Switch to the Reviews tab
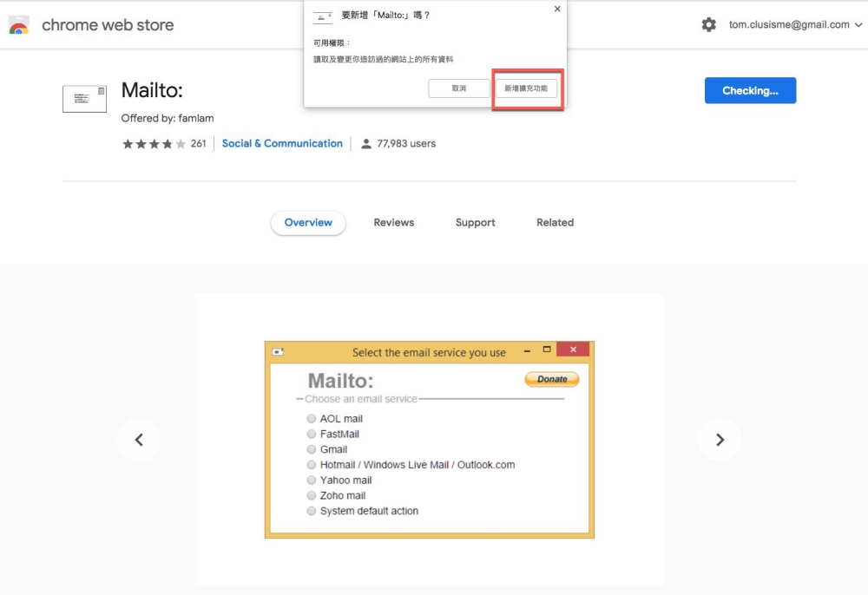 393,222
